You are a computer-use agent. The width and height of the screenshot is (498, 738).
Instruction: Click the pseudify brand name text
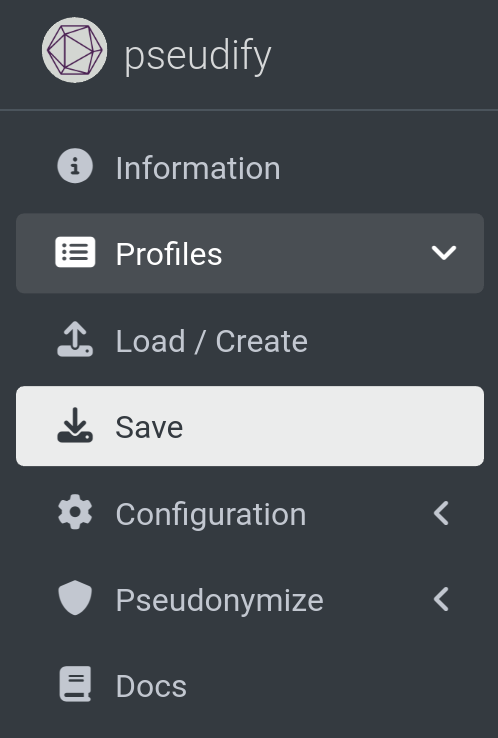click(198, 56)
